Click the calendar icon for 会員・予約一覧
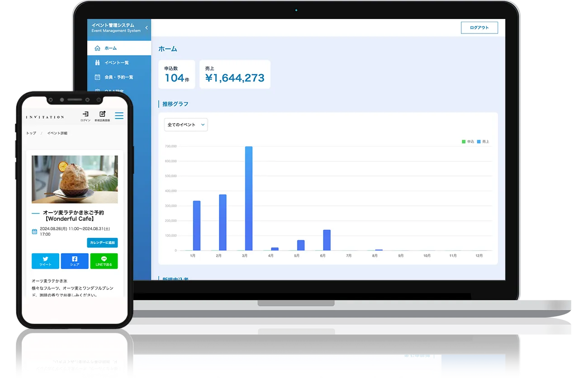The width and height of the screenshot is (588, 380). (97, 77)
